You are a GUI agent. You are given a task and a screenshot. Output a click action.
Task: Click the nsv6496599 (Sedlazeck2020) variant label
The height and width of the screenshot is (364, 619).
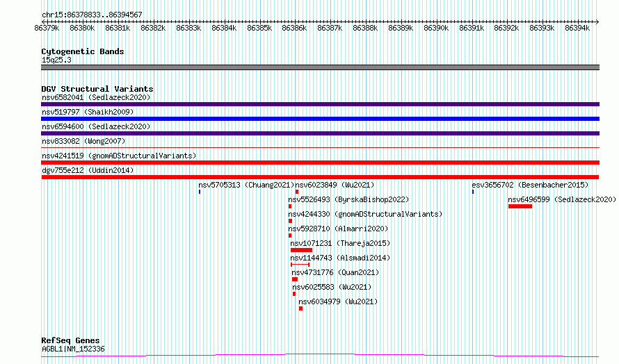(562, 199)
